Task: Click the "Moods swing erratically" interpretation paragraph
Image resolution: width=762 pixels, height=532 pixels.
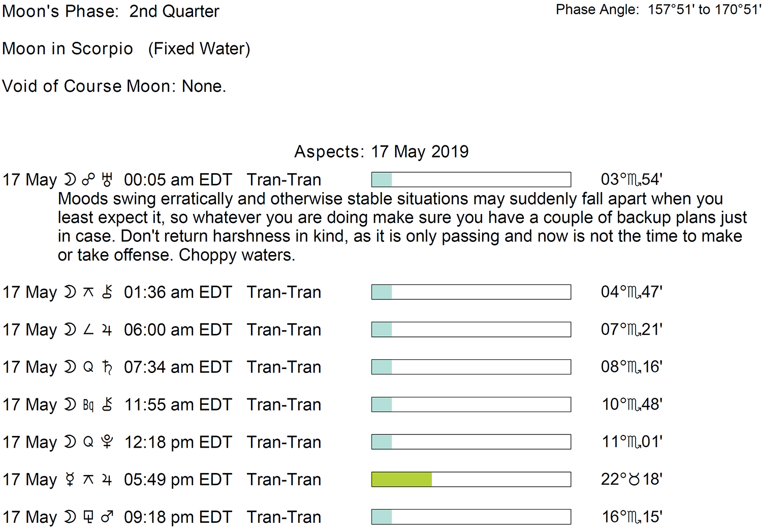Action: click(401, 227)
